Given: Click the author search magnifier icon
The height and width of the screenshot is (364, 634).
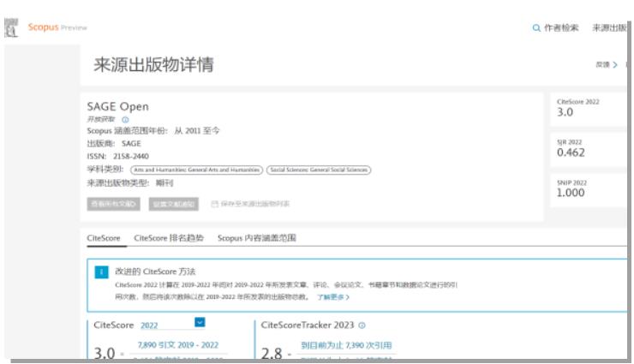Looking at the screenshot, I should pyautogui.click(x=536, y=28).
